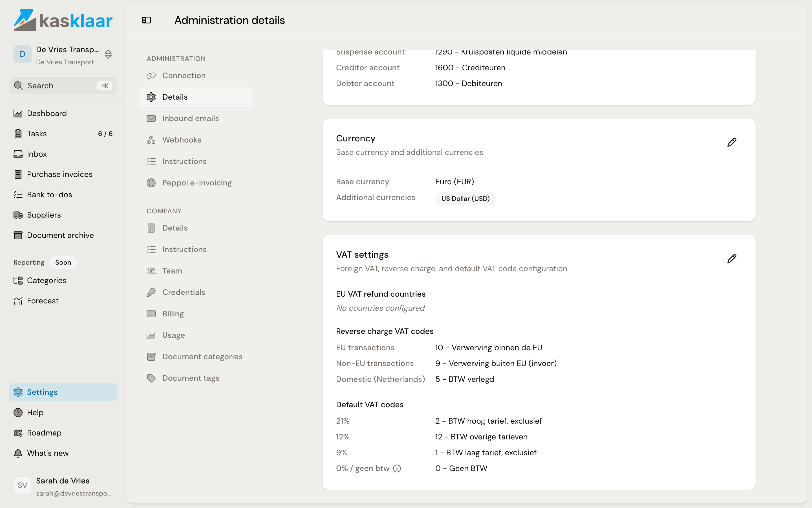Click the Credentials key icon

point(151,292)
